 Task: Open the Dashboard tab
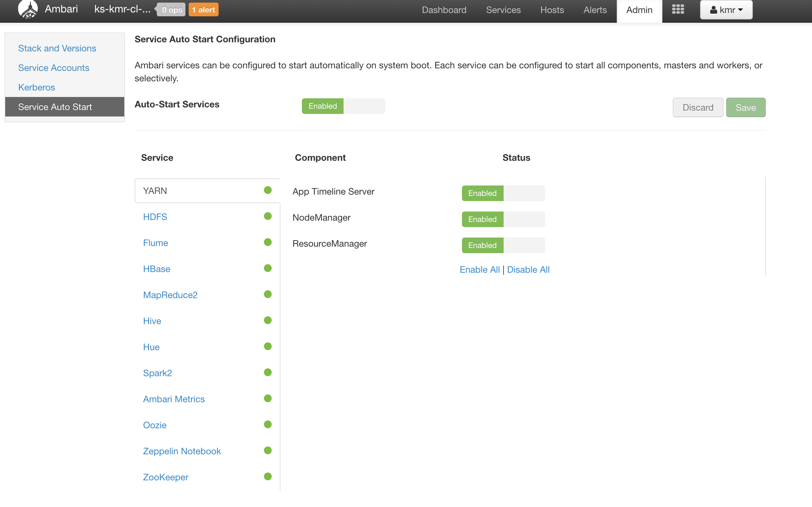point(444,10)
